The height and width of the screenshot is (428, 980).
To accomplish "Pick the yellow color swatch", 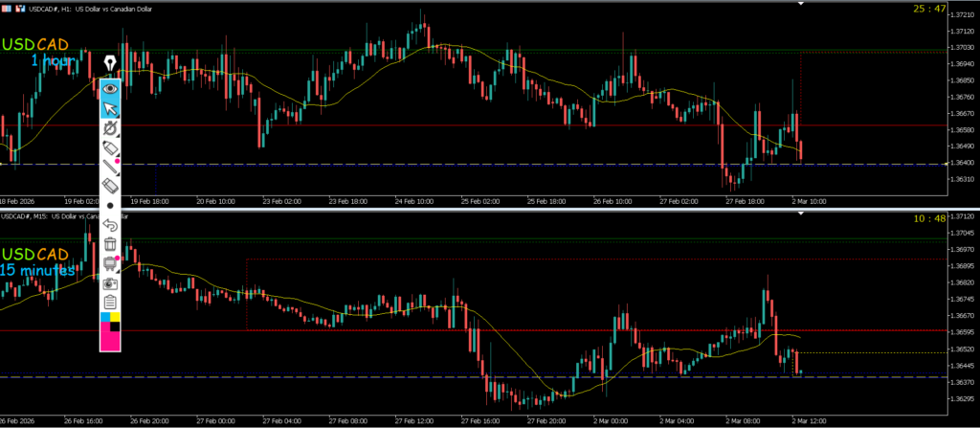I will [116, 317].
